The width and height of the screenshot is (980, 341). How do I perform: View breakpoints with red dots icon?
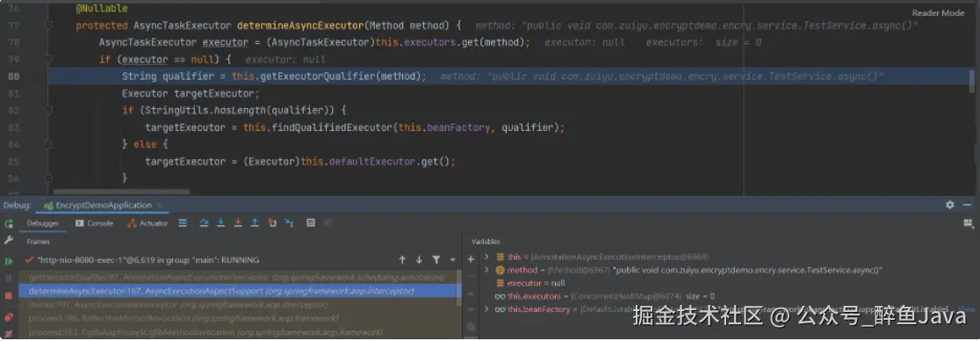[x=8, y=318]
